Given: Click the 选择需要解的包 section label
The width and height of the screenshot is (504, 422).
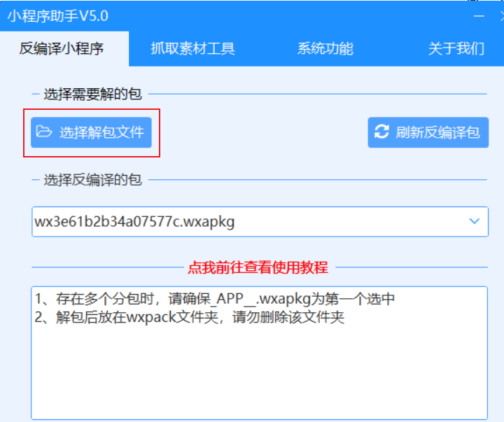Looking at the screenshot, I should (x=92, y=94).
